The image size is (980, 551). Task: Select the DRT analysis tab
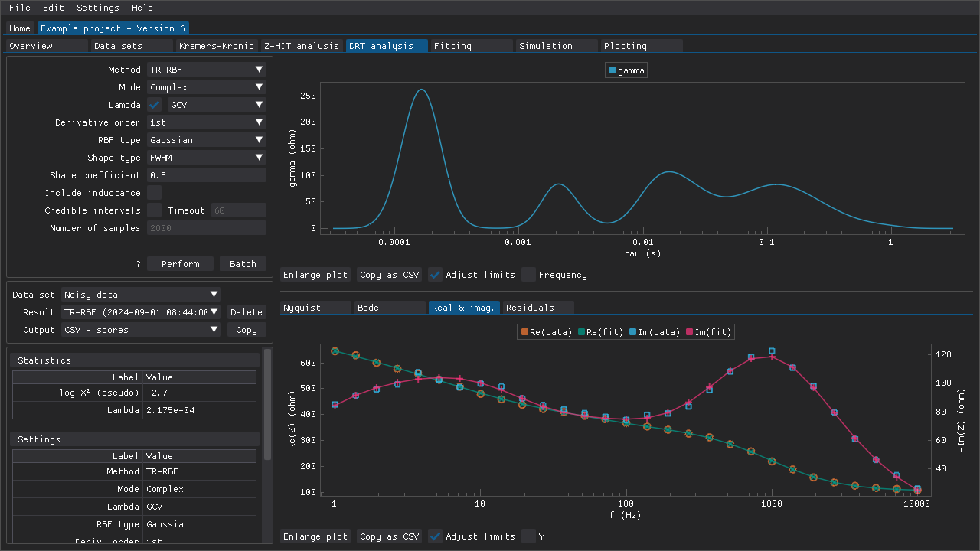387,46
